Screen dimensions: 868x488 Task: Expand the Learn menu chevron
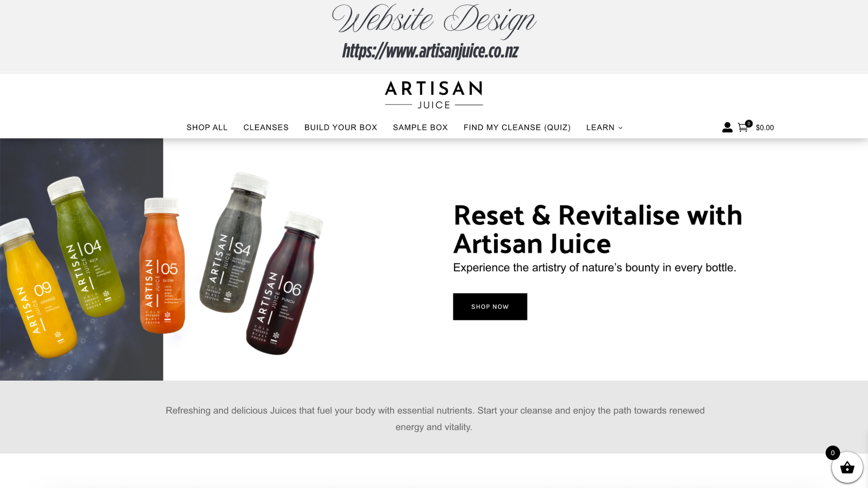click(620, 128)
